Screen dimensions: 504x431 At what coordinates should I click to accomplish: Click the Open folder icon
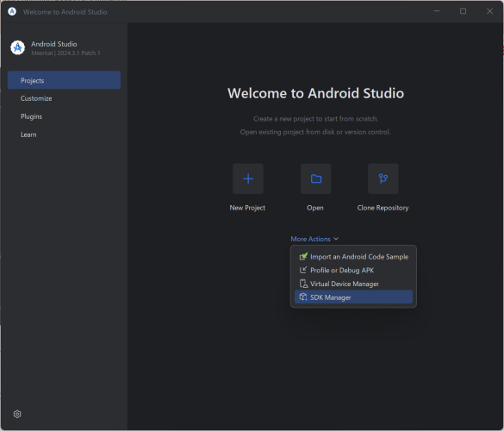[315, 178]
